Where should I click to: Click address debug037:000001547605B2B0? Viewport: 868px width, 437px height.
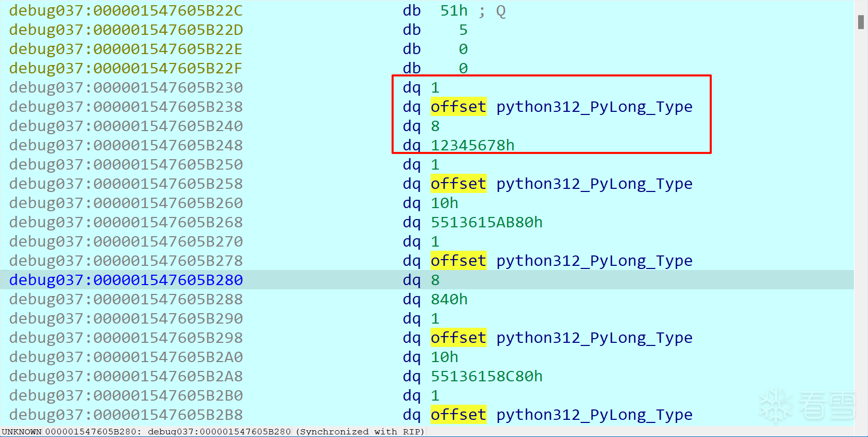pyautogui.click(x=126, y=396)
